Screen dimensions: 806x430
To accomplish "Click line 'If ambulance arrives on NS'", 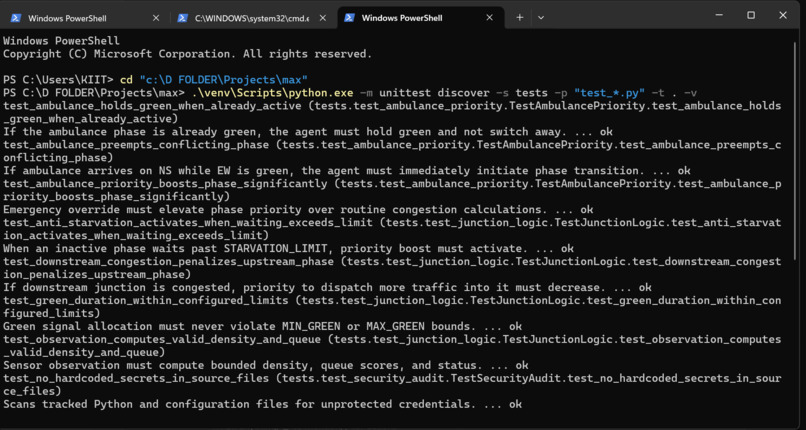I will pos(347,171).
